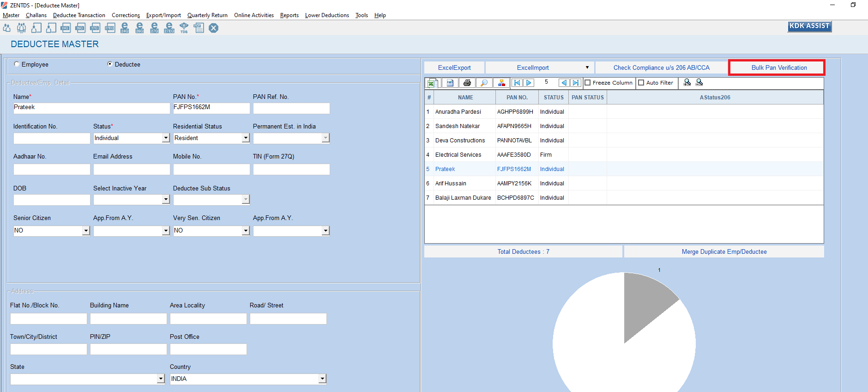Screen dimensions: 868x392
Task: Click the Name field containing Prateek
Action: click(x=91, y=108)
